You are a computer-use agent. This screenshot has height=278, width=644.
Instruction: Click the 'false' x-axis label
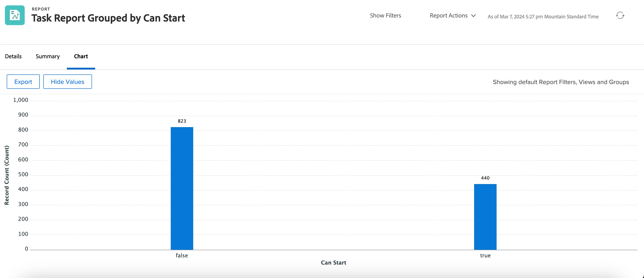click(182, 256)
